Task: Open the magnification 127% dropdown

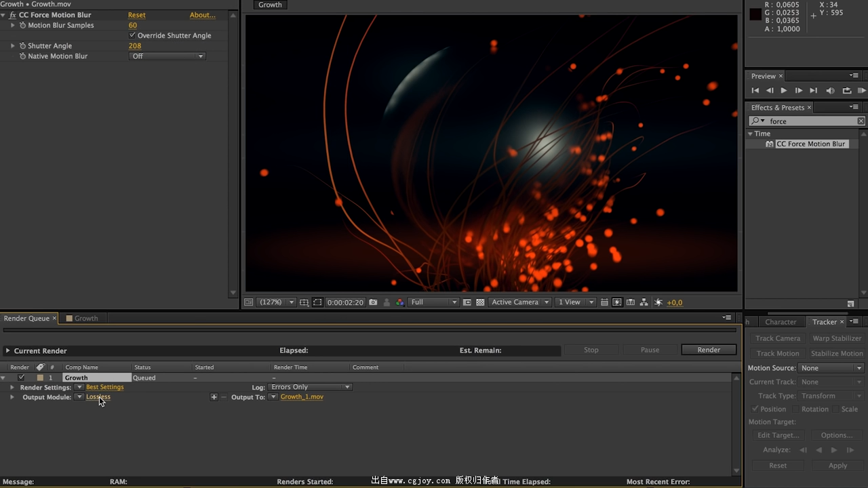Action: [276, 302]
